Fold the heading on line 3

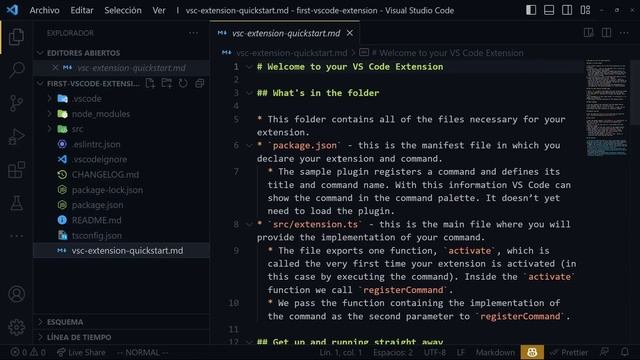point(249,93)
